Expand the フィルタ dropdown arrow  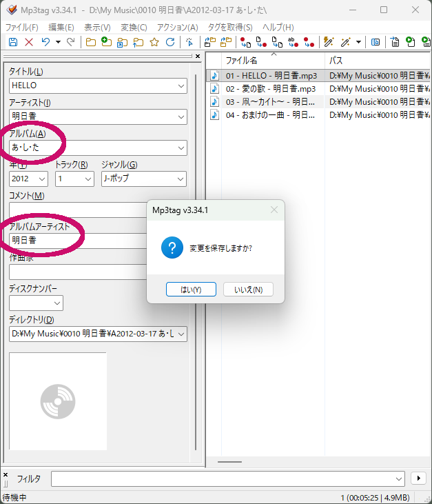click(399, 479)
